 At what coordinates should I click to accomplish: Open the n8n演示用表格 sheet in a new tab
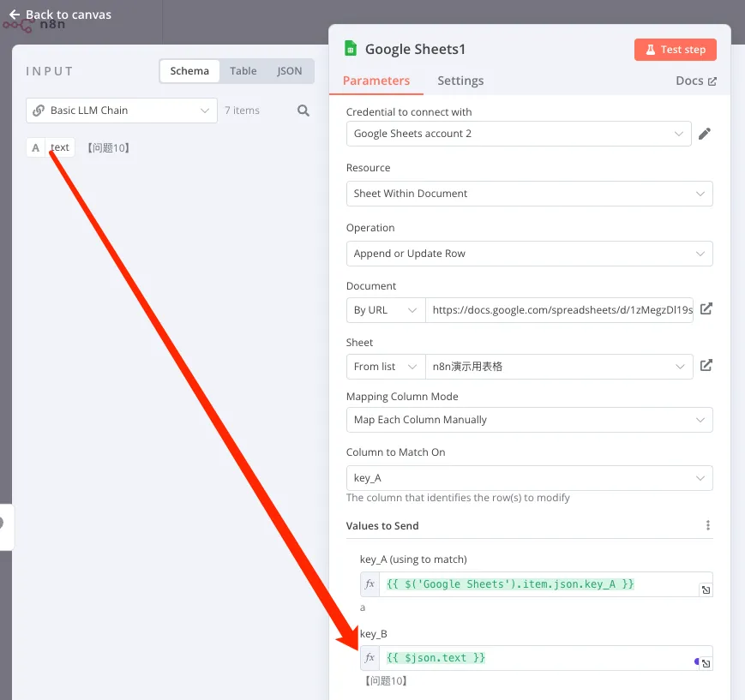[706, 366]
